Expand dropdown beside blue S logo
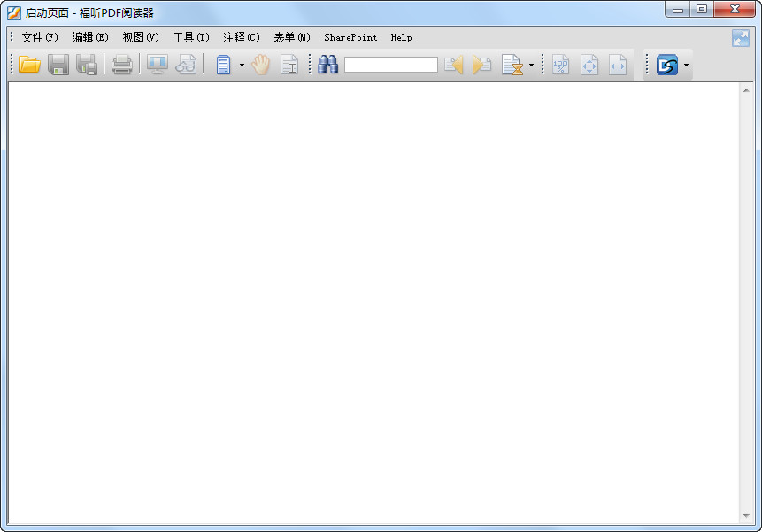This screenshot has height=532, width=762. tap(686, 65)
